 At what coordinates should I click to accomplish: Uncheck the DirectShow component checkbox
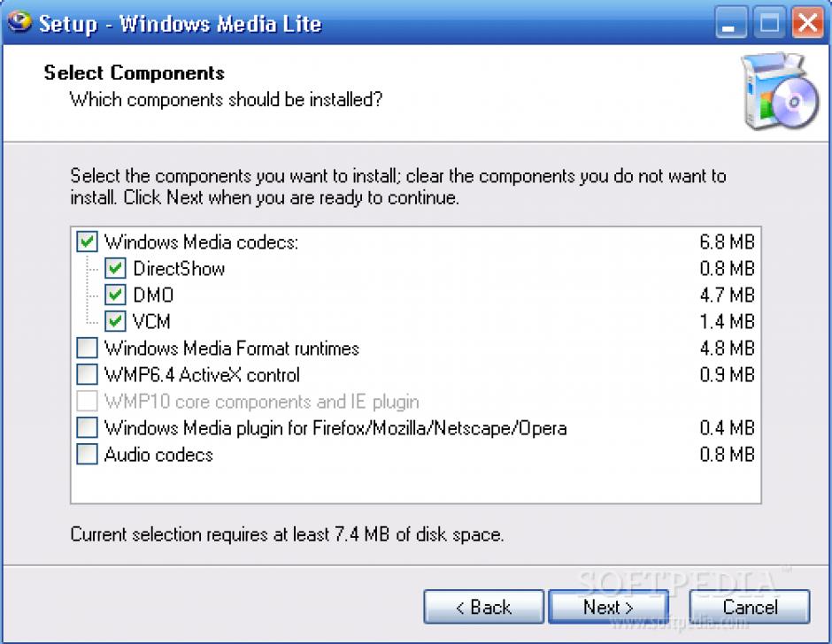point(115,268)
